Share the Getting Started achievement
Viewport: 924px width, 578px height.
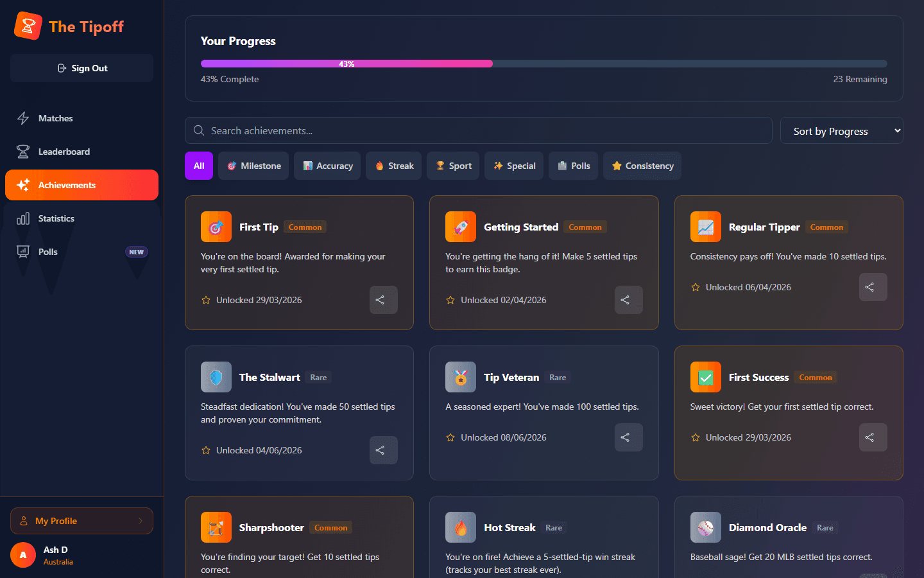[x=629, y=300]
